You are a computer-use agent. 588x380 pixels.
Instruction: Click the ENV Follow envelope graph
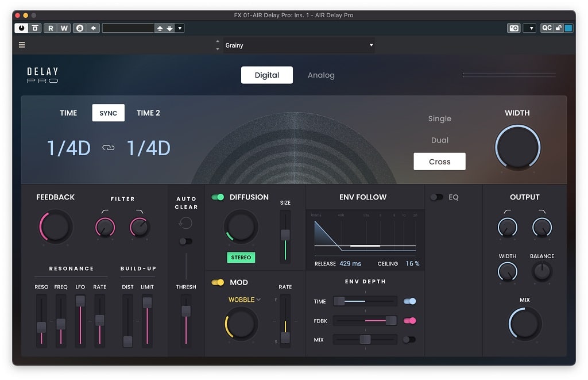click(x=365, y=235)
